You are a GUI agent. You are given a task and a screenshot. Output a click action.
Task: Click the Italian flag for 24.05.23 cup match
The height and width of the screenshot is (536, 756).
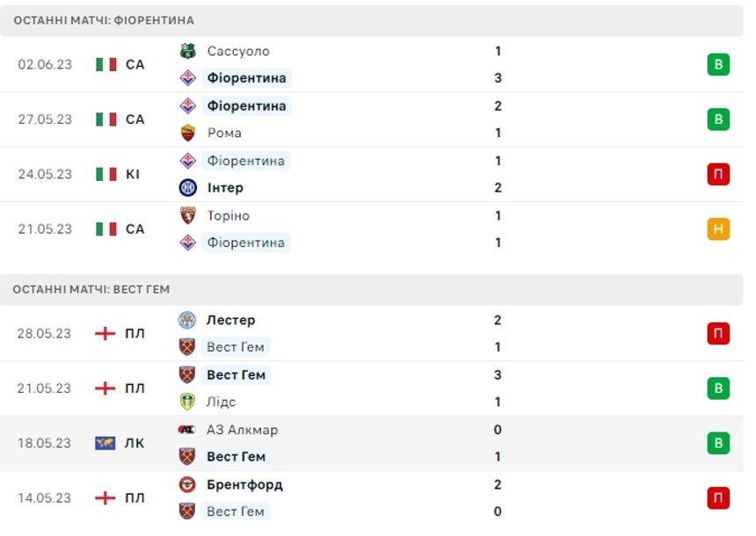tap(106, 174)
